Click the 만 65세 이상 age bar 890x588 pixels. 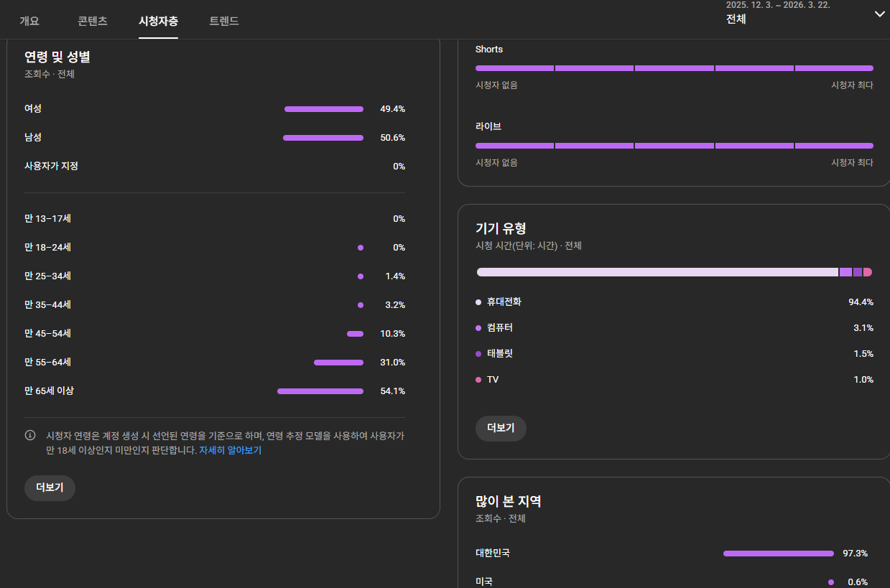pyautogui.click(x=320, y=391)
